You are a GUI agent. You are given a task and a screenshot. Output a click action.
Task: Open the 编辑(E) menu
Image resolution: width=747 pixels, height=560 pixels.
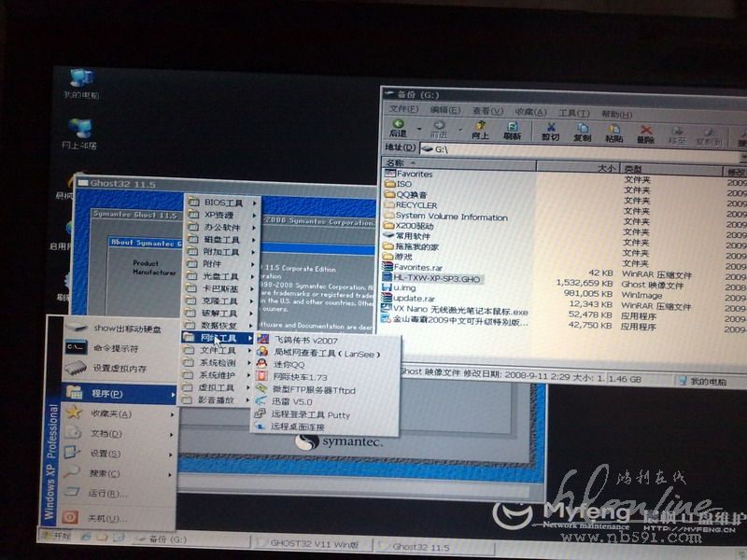(445, 110)
